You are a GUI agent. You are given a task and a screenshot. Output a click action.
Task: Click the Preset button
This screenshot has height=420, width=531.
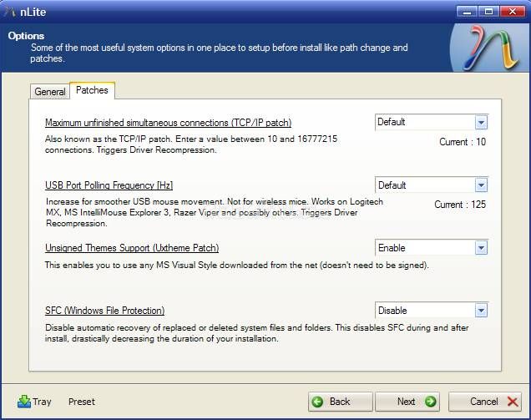point(82,402)
